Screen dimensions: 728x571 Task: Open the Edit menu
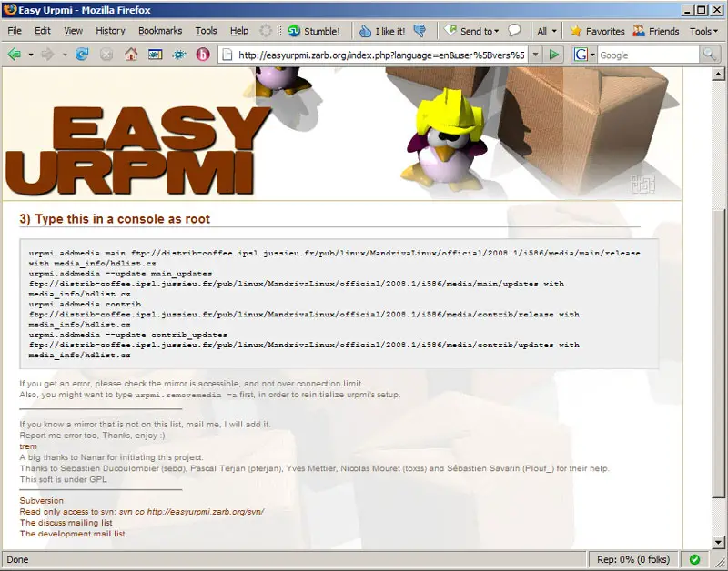point(42,31)
